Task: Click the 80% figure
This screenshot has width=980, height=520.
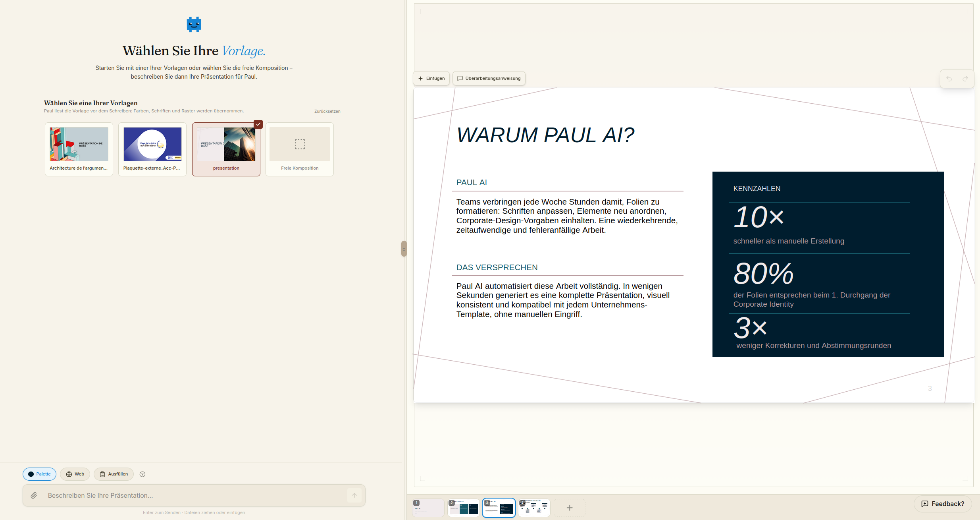Action: (763, 274)
